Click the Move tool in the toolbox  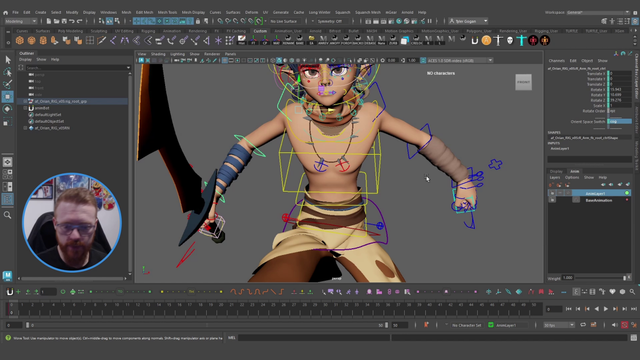[7, 97]
